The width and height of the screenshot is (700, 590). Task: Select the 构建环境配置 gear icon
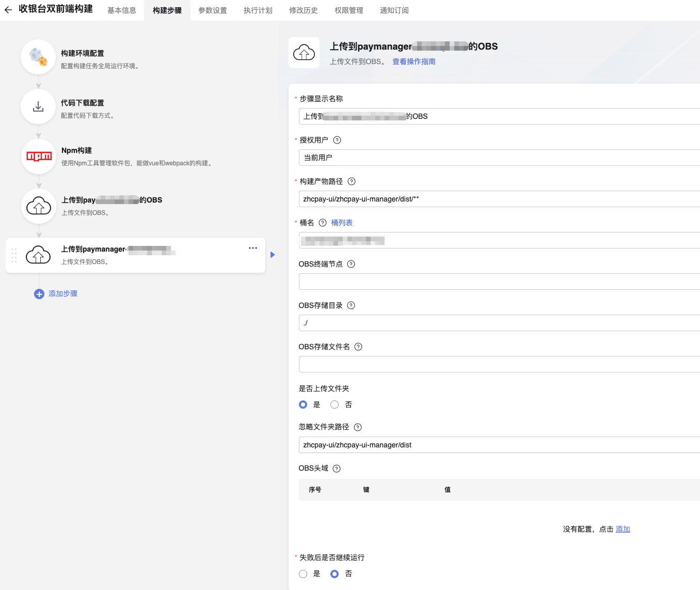tap(38, 57)
